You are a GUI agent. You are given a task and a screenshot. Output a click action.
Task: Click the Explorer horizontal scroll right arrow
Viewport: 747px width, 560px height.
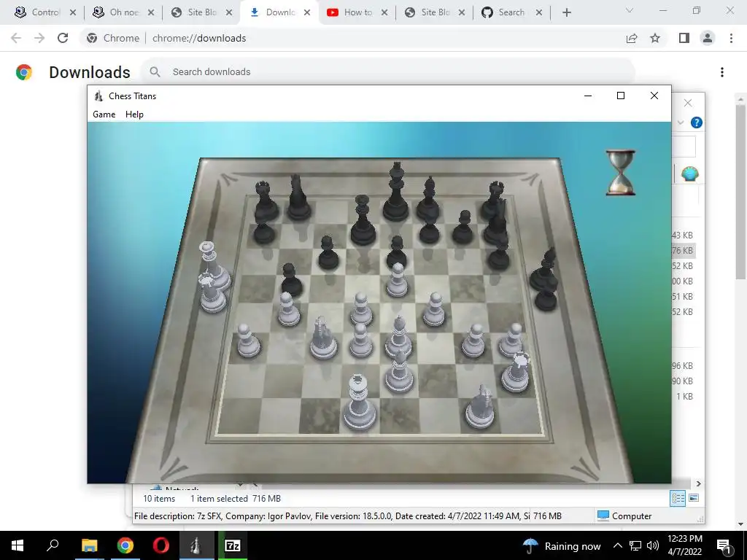point(698,484)
